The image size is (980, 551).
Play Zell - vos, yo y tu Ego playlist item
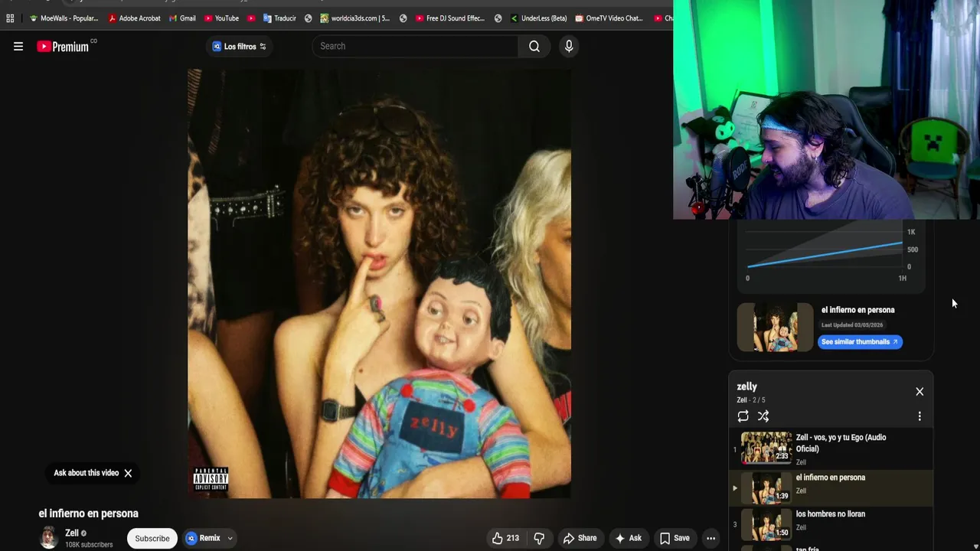click(831, 448)
